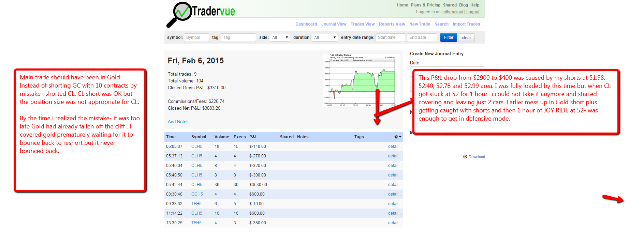The height and width of the screenshot is (247, 644).
Task: Click TFH5 in the 13:39:25 row
Action: tap(196, 223)
